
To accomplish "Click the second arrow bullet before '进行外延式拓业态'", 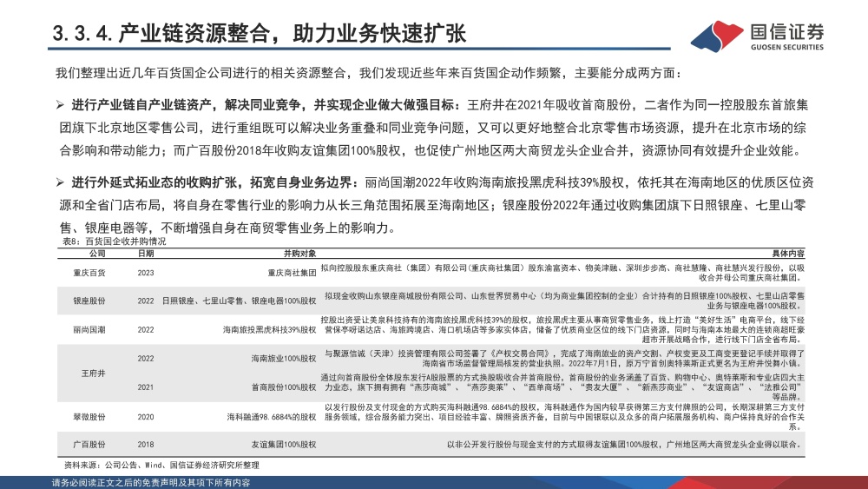I will 61,182.
